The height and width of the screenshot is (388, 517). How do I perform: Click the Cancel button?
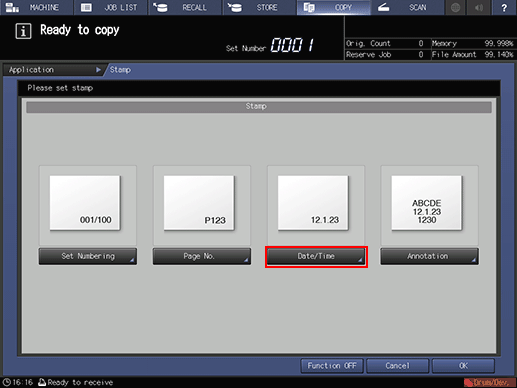point(397,366)
